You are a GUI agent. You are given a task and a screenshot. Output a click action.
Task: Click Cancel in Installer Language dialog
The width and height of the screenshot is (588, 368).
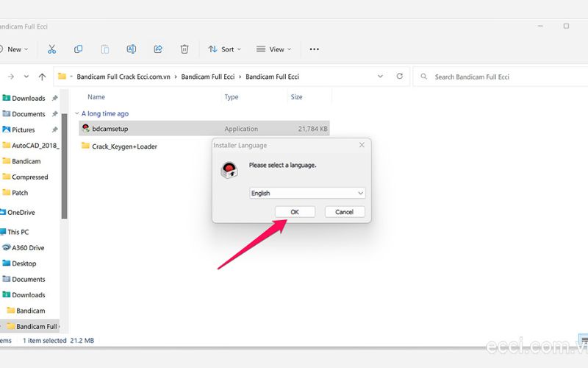[344, 212]
